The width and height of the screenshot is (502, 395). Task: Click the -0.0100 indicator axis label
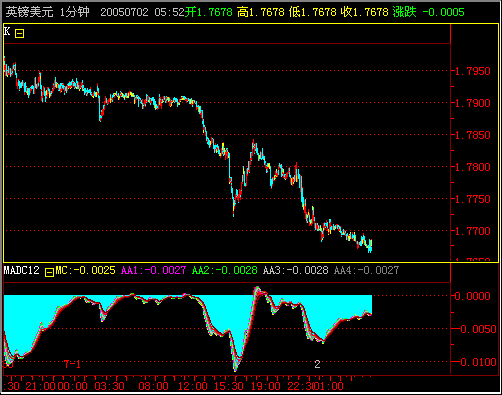475,362
